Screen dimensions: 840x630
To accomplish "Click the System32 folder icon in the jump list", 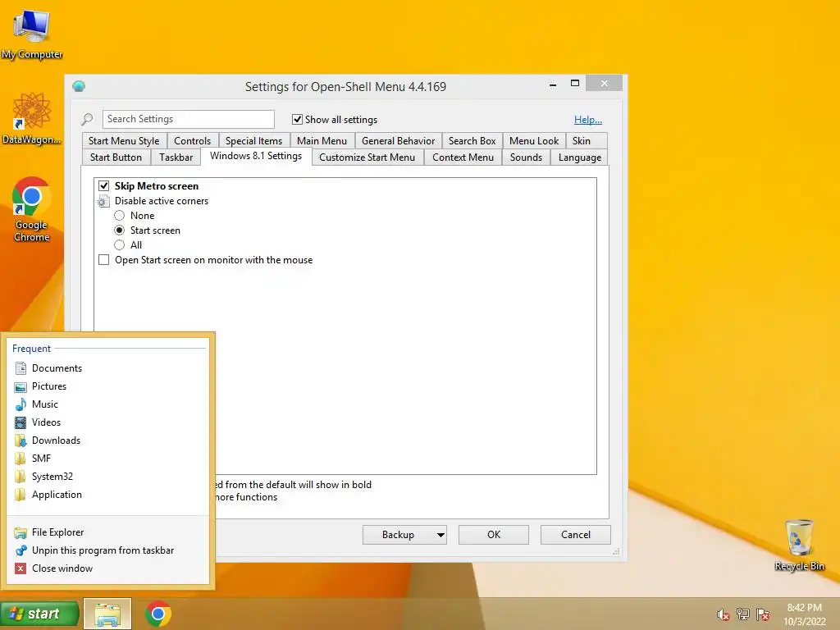I will click(x=21, y=477).
